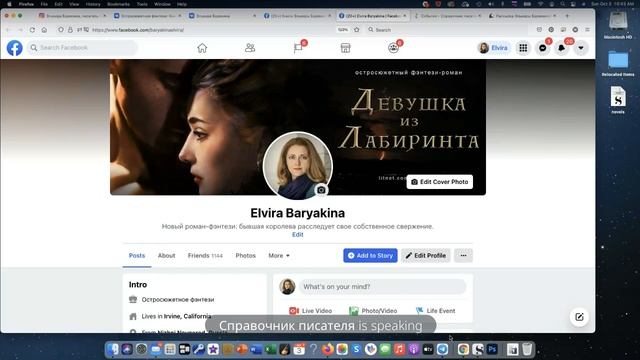640x360 pixels.
Task: Open Photoshop in the Dock
Action: click(x=493, y=349)
